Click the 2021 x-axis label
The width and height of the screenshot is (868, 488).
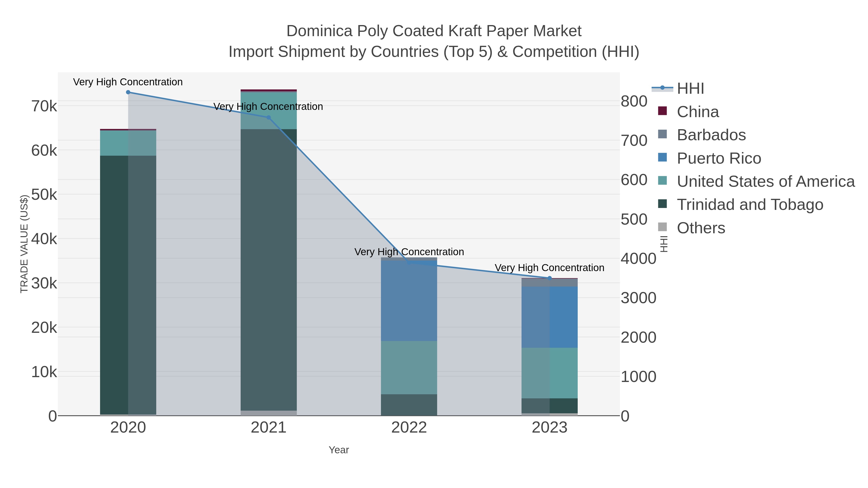click(x=269, y=428)
